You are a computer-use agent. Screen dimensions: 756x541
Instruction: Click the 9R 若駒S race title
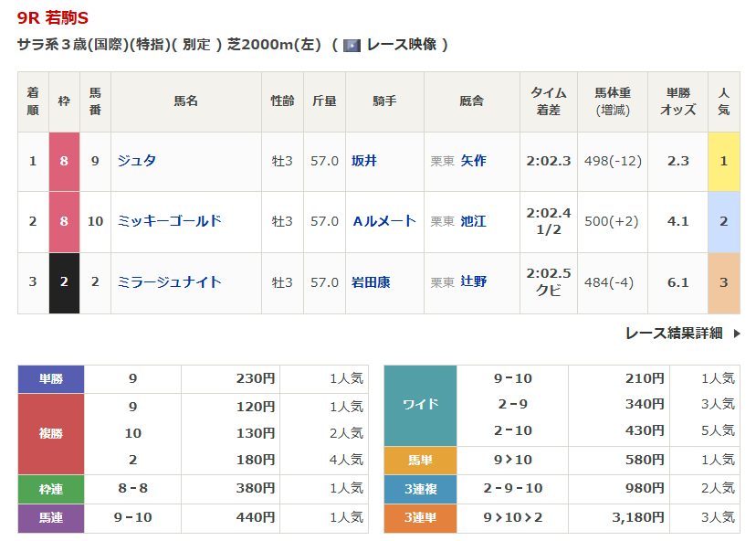pos(53,18)
